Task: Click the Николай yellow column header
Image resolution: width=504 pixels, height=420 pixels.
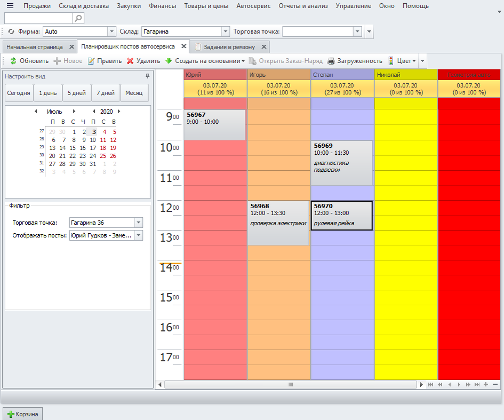Action: (406, 75)
